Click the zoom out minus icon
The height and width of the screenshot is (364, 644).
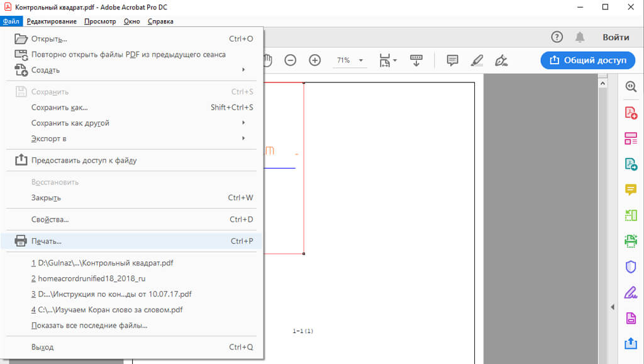(290, 60)
